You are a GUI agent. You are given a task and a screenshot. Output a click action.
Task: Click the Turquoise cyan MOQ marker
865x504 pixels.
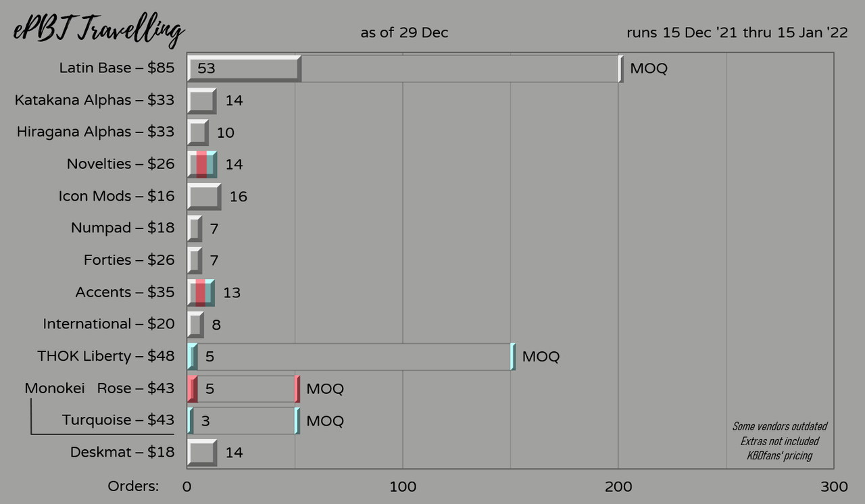click(x=297, y=420)
